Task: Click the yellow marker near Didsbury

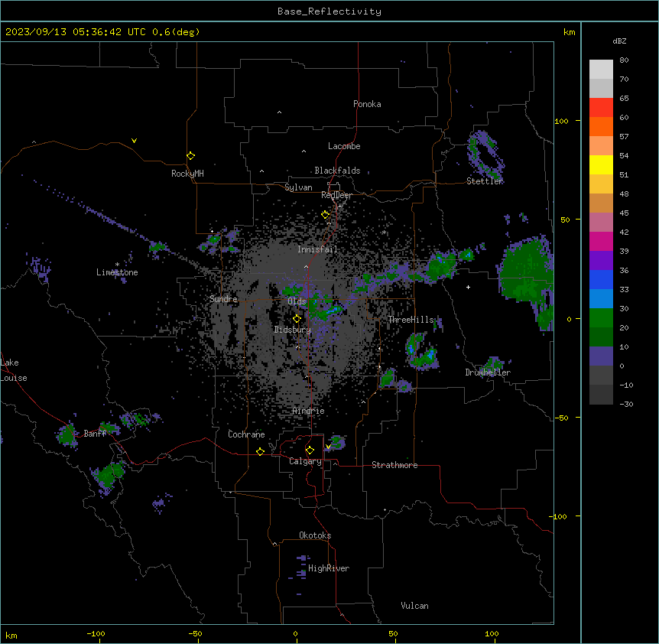Action: coord(297,319)
